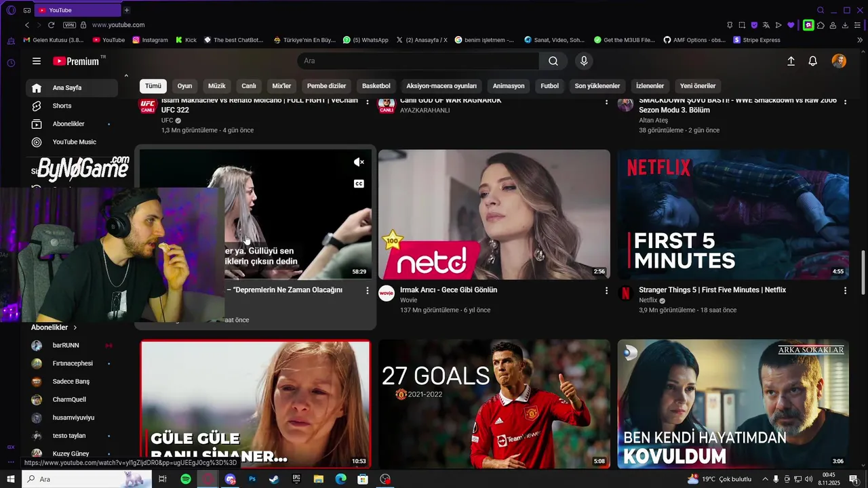This screenshot has width=868, height=488.
Task: Open the Fırtınacephesi subscription channel
Action: coord(72,363)
